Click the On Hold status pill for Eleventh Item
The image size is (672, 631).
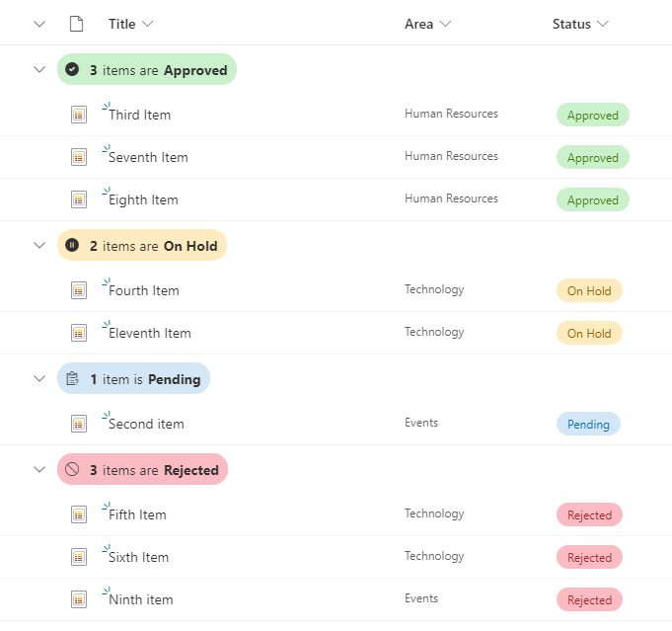589,333
